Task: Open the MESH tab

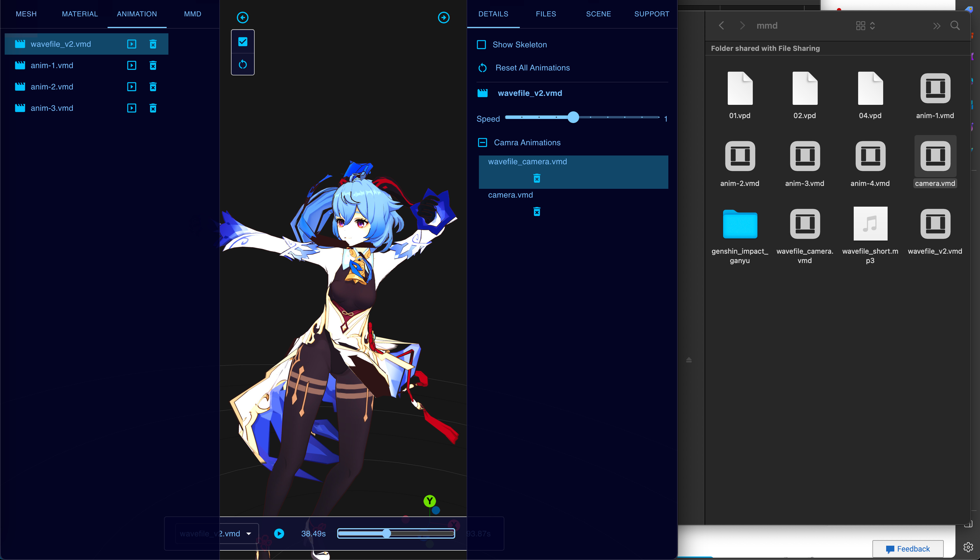Action: pyautogui.click(x=26, y=14)
